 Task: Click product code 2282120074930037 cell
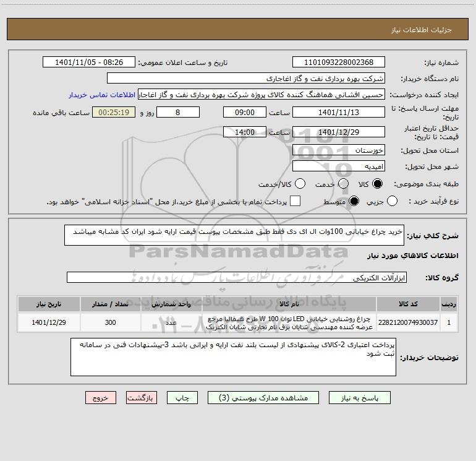pos(408,322)
